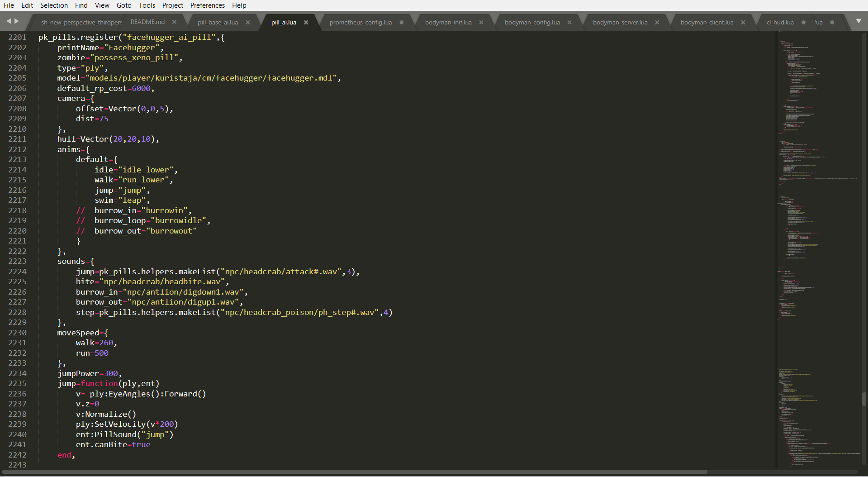The height and width of the screenshot is (477, 868).
Task: Close the README.md tab
Action: pyautogui.click(x=174, y=22)
